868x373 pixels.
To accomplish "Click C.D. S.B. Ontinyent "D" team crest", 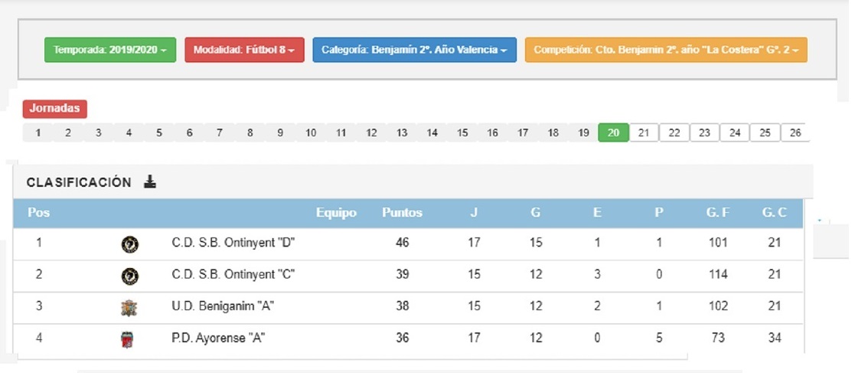I will pos(129,244).
